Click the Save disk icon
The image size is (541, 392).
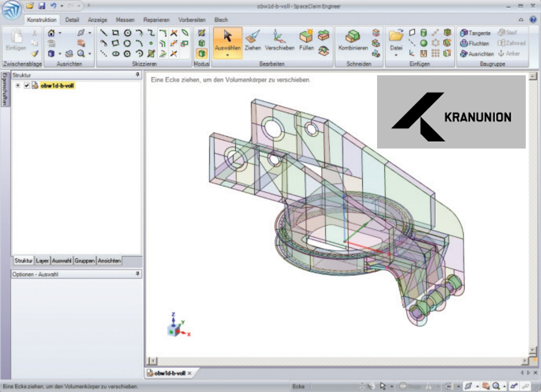pyautogui.click(x=42, y=6)
